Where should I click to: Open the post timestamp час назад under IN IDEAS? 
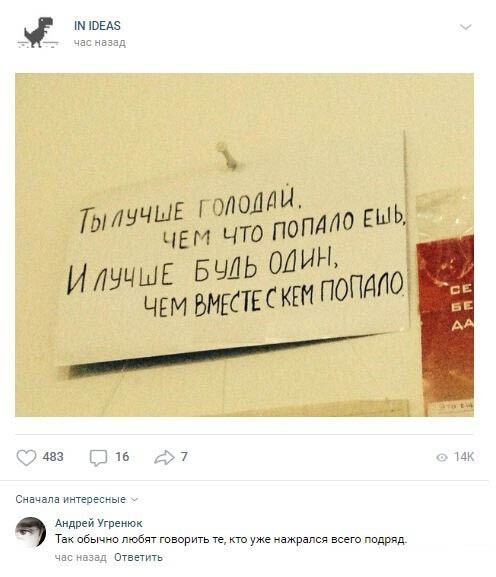(100, 43)
